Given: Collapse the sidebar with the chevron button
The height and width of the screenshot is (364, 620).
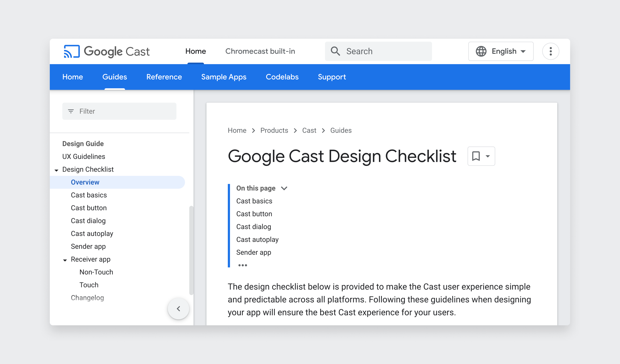Looking at the screenshot, I should [178, 308].
